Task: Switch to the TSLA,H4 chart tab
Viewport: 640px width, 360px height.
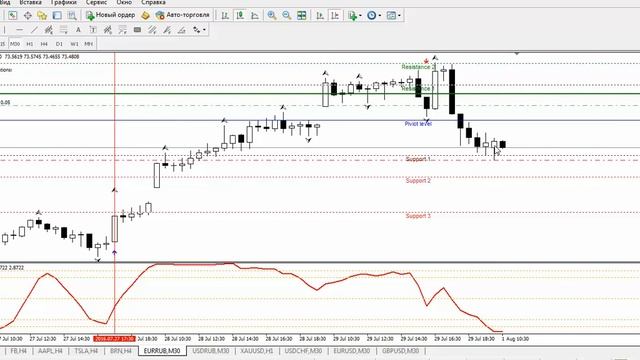Action: (x=86, y=351)
